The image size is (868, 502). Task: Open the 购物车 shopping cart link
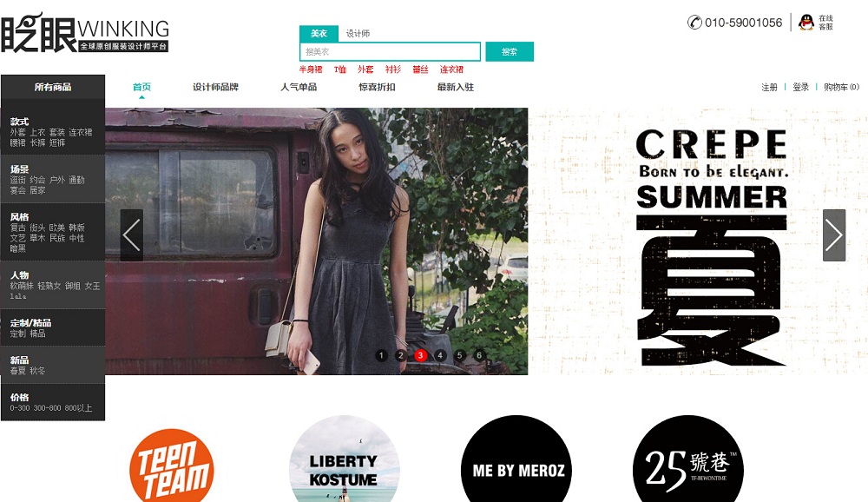[841, 87]
